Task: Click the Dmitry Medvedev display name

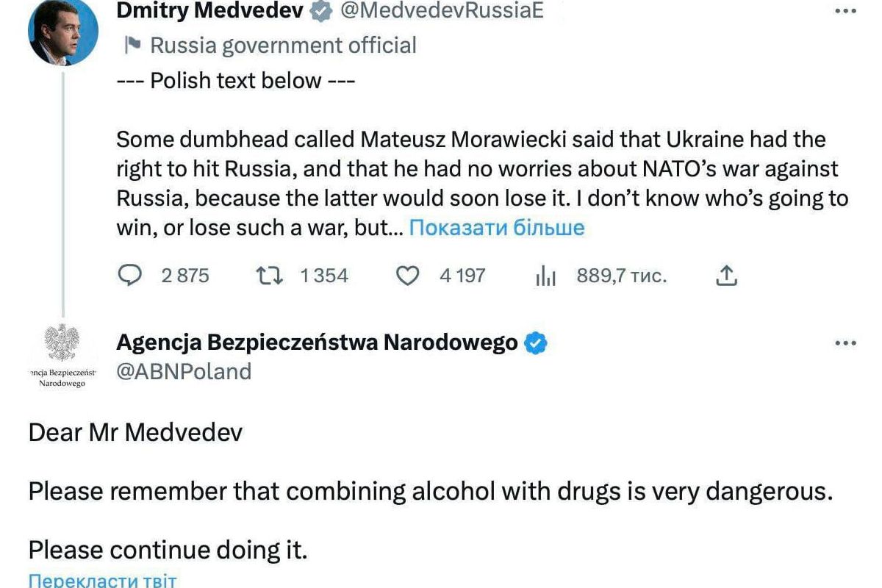Action: click(x=211, y=10)
